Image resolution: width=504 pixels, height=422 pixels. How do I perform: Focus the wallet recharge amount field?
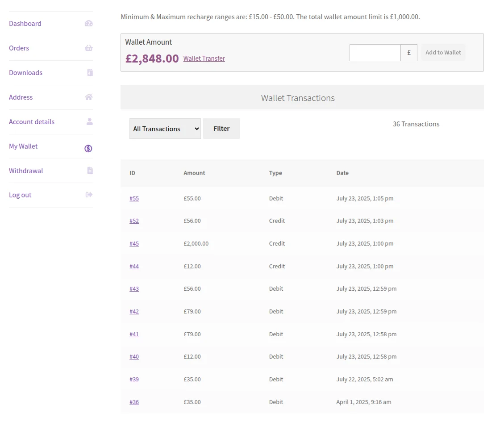point(375,53)
